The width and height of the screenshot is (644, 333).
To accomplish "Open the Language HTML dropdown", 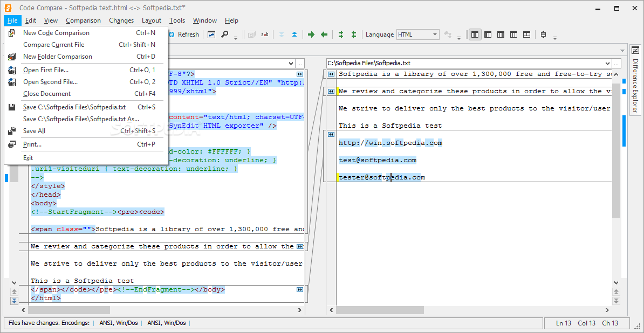I will pyautogui.click(x=417, y=34).
